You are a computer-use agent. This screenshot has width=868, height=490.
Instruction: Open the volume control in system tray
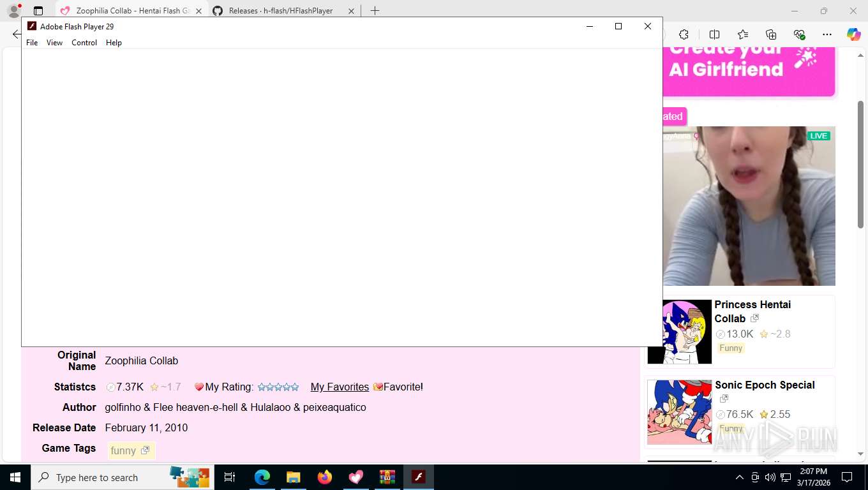pyautogui.click(x=770, y=477)
